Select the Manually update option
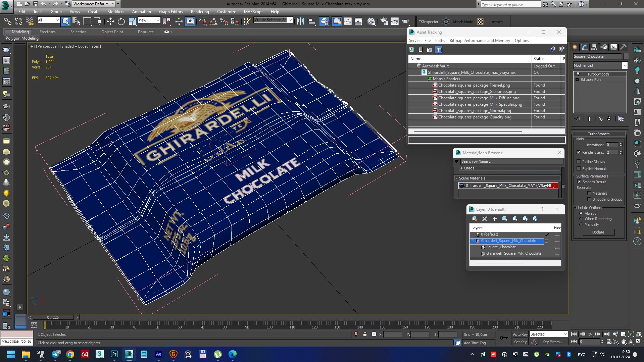Viewport: 644px width, 362px height. 581,224
